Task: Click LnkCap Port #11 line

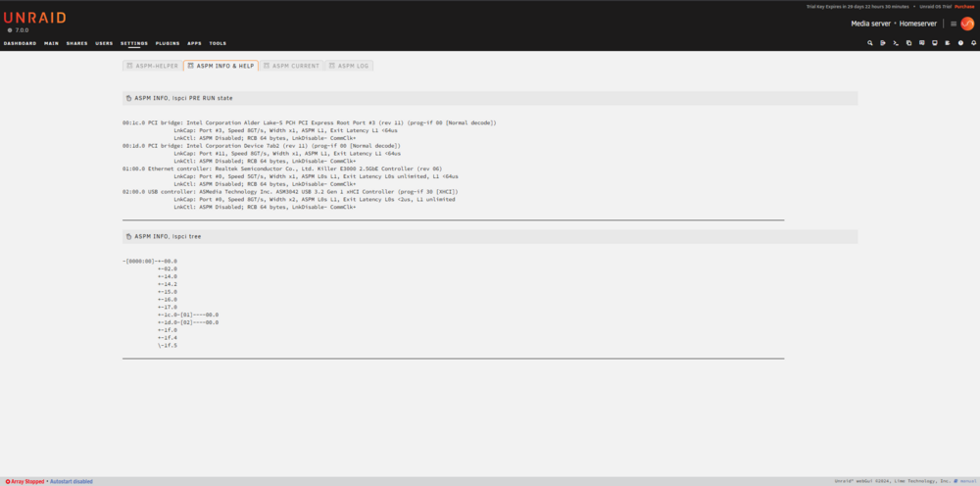Action: pyautogui.click(x=287, y=154)
